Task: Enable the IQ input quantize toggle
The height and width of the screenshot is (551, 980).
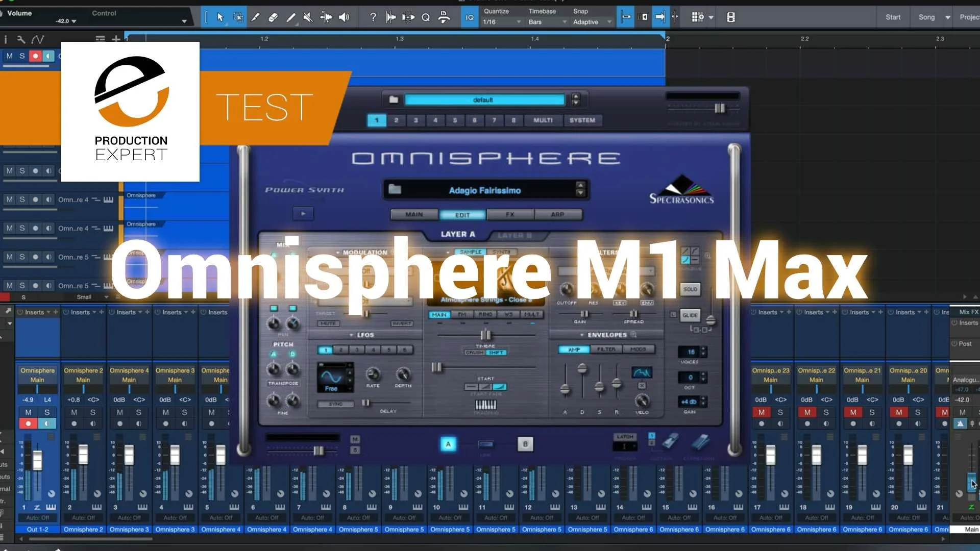Action: [469, 16]
